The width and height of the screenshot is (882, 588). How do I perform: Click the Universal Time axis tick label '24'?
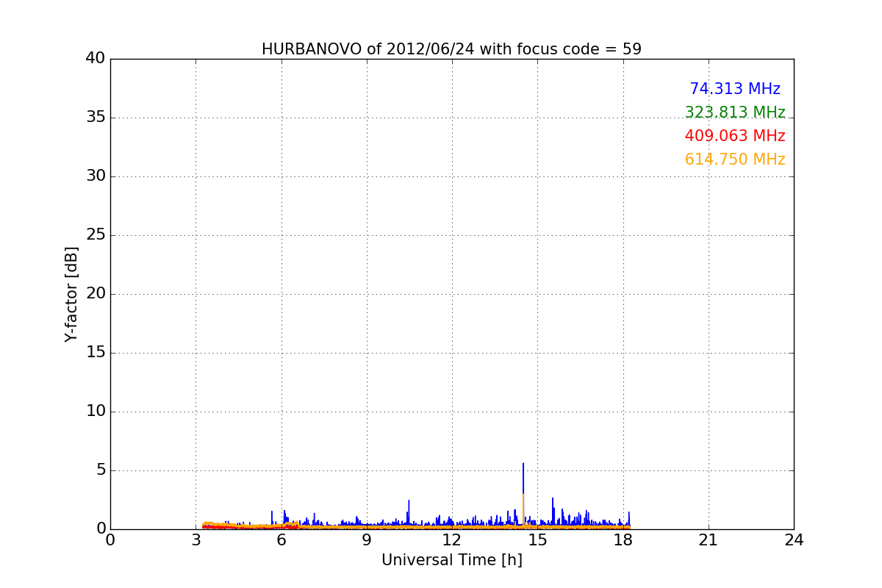[794, 540]
